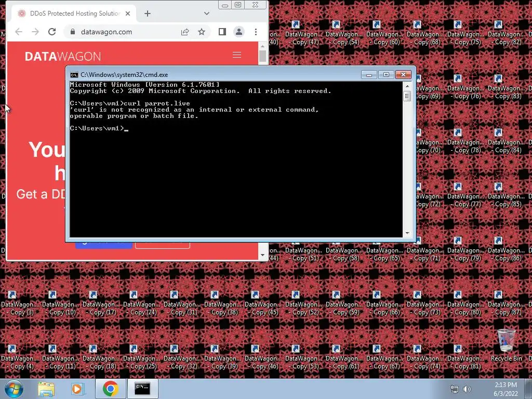The image size is (532, 399).
Task: Select DataWagon - Copy (60) shortcut
Action: (x=384, y=33)
